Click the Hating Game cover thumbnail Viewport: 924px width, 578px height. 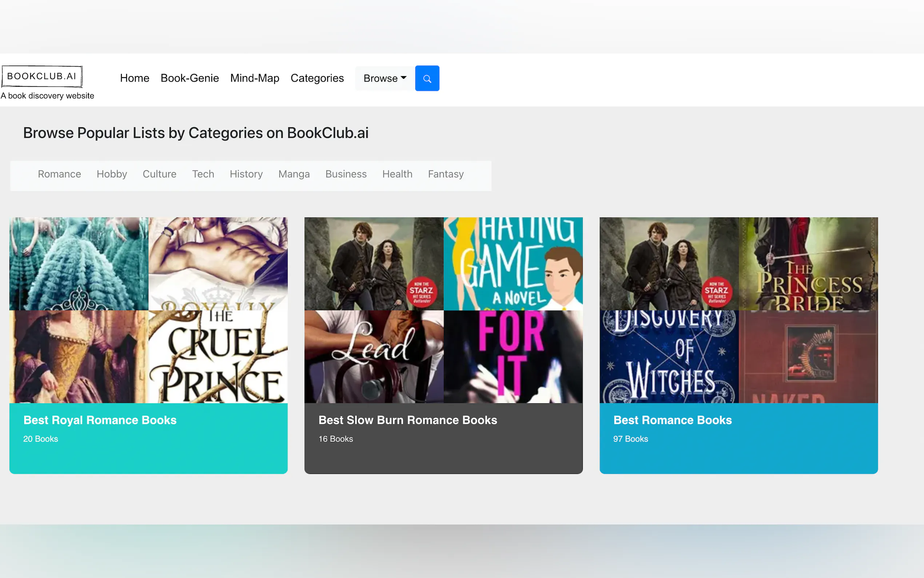pos(513,264)
